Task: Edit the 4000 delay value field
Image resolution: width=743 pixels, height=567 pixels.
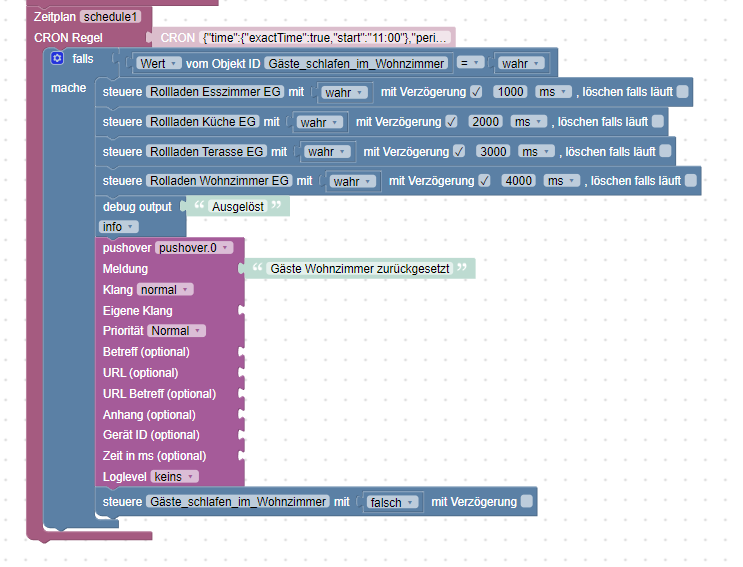Action: (518, 180)
